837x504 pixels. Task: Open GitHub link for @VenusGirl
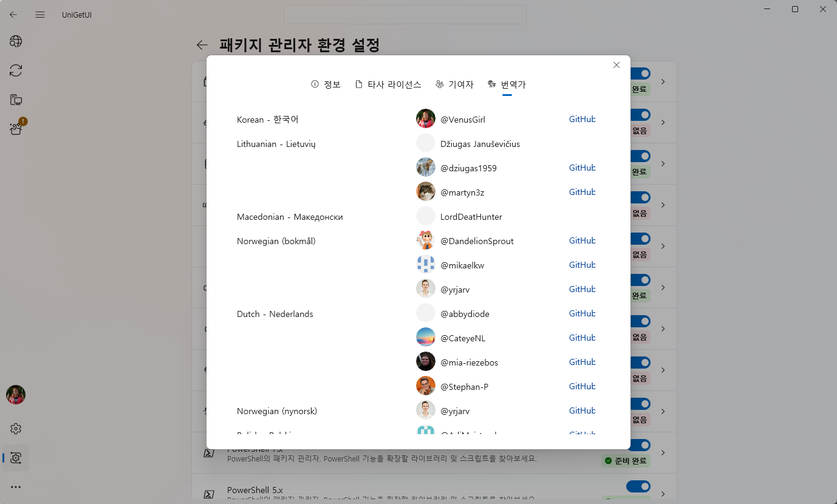point(582,119)
